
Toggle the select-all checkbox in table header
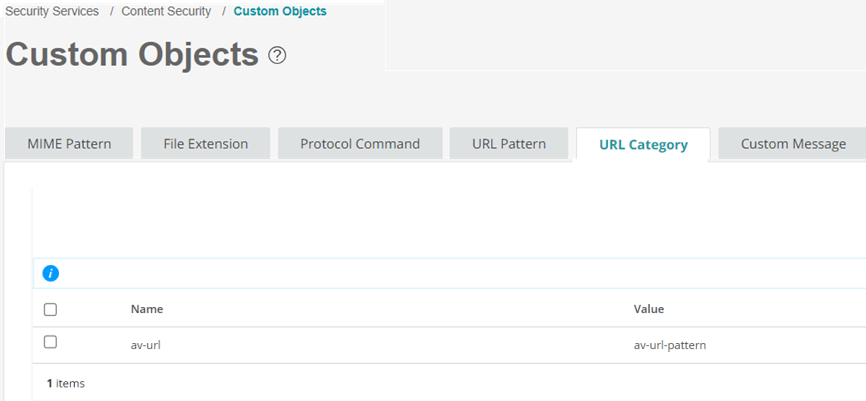click(x=51, y=310)
